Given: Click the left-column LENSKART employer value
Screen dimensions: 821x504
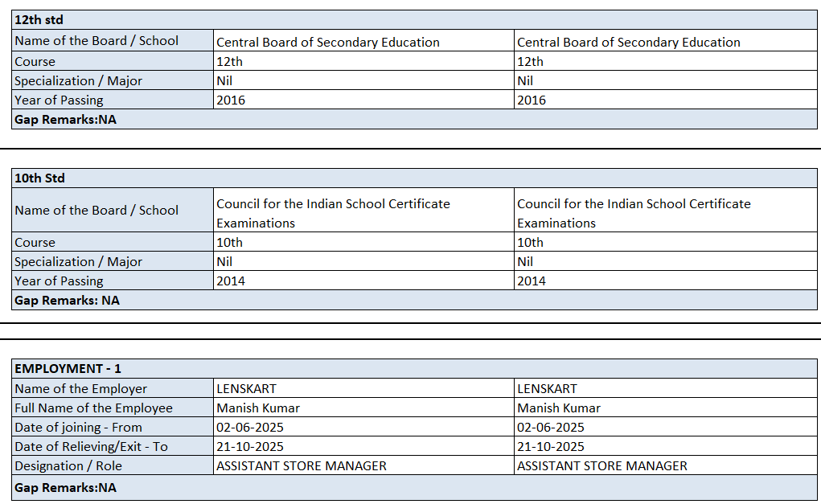Looking at the screenshot, I should click(246, 389).
